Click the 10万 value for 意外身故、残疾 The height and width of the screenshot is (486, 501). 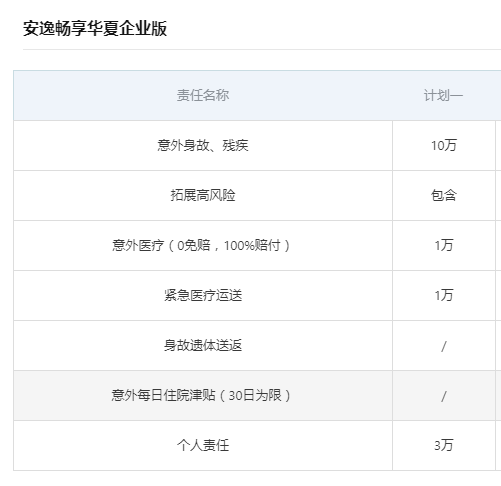tap(443, 145)
